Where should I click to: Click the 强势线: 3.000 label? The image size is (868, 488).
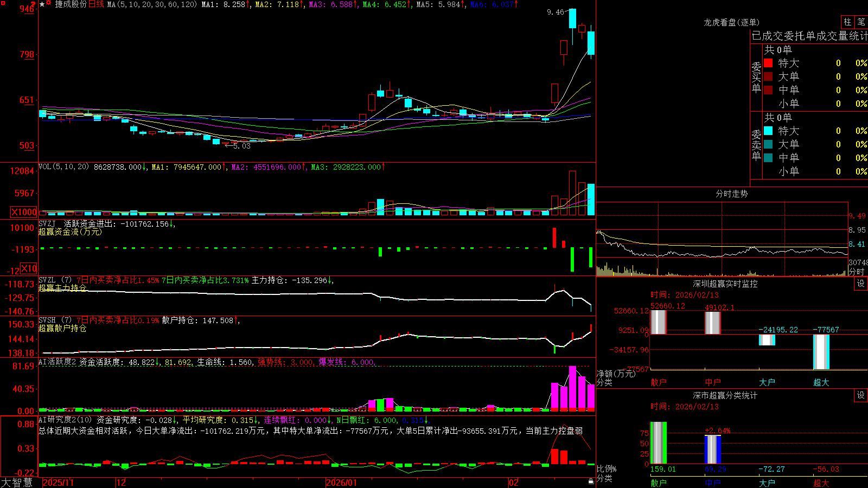pos(285,362)
